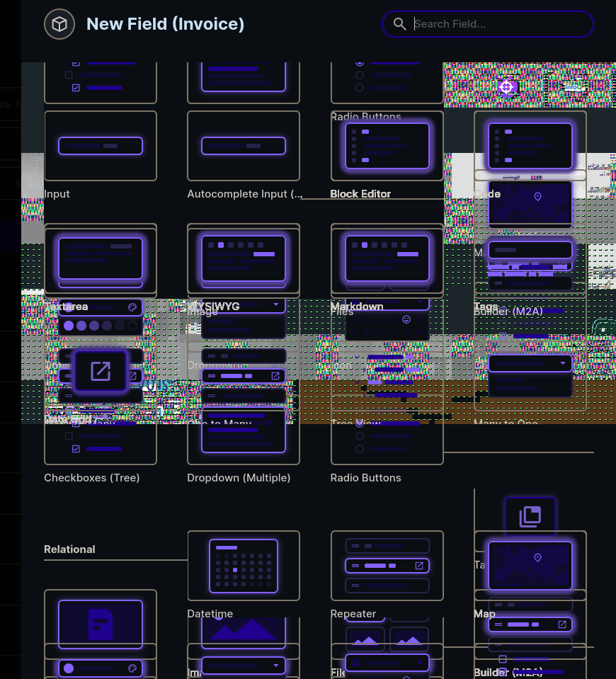This screenshot has width=616, height=679.
Task: Tick the checked box inside Checkboxes (Tree) tile
Action: (76, 449)
